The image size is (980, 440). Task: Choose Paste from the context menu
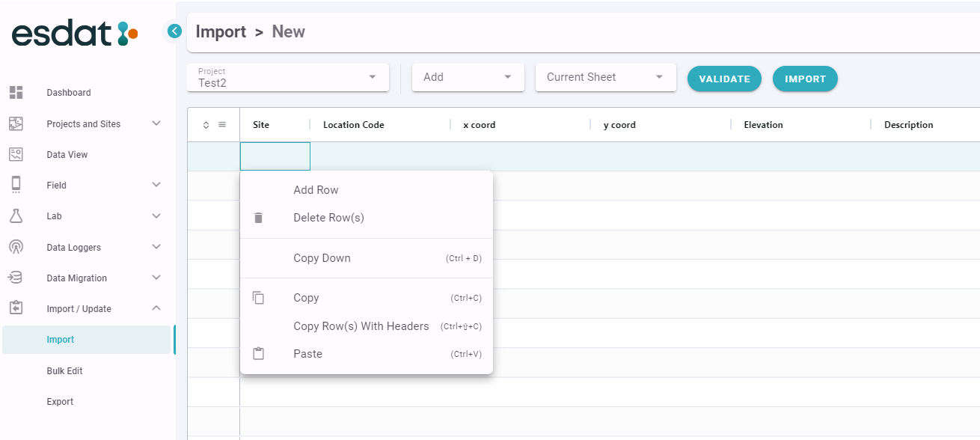tap(367, 354)
